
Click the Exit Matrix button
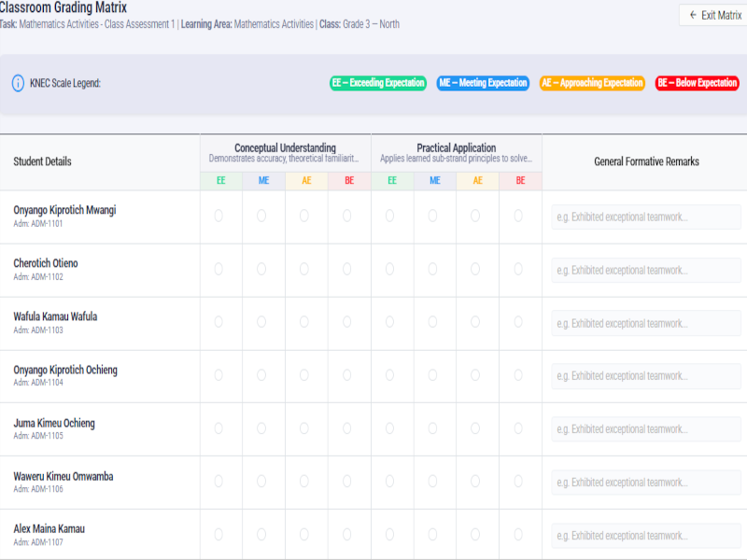[715, 15]
